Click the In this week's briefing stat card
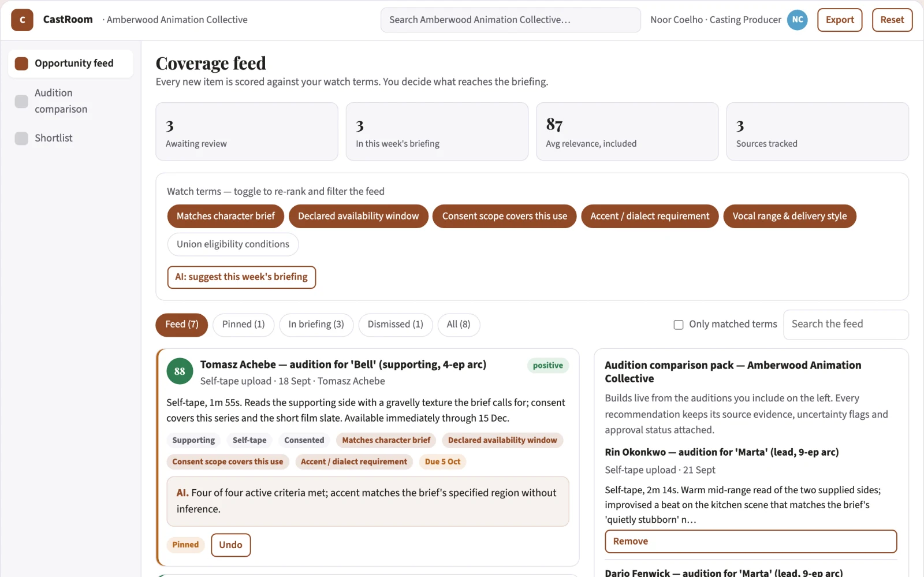The width and height of the screenshot is (924, 577). pyautogui.click(x=437, y=132)
